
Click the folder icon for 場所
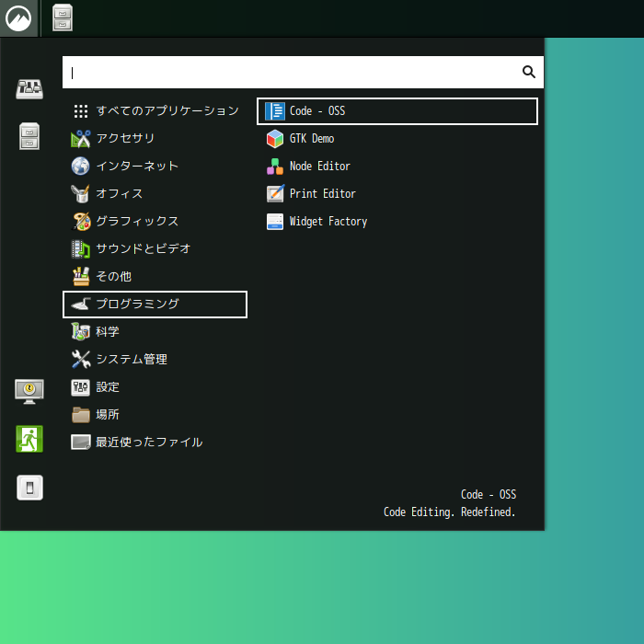(x=81, y=415)
